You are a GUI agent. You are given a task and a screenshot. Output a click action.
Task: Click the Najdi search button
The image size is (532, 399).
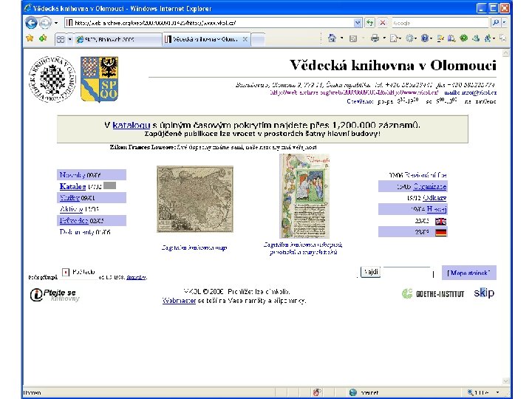[x=370, y=272]
